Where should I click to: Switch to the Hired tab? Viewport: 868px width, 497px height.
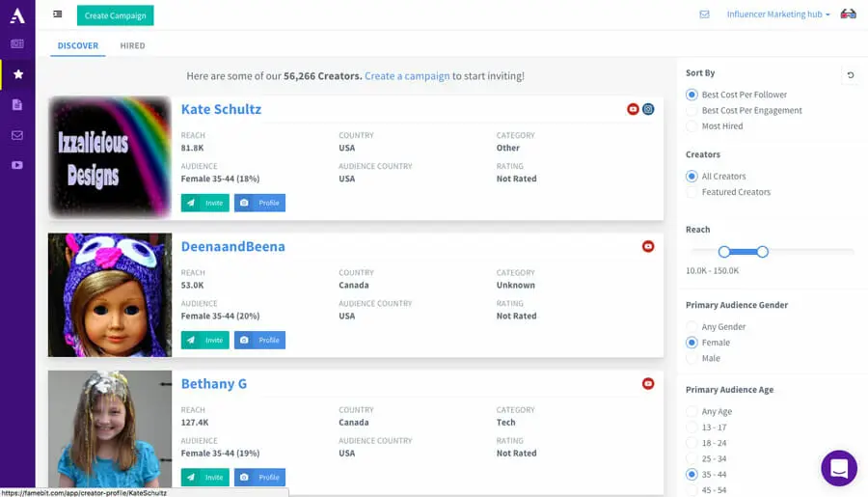[x=132, y=45]
